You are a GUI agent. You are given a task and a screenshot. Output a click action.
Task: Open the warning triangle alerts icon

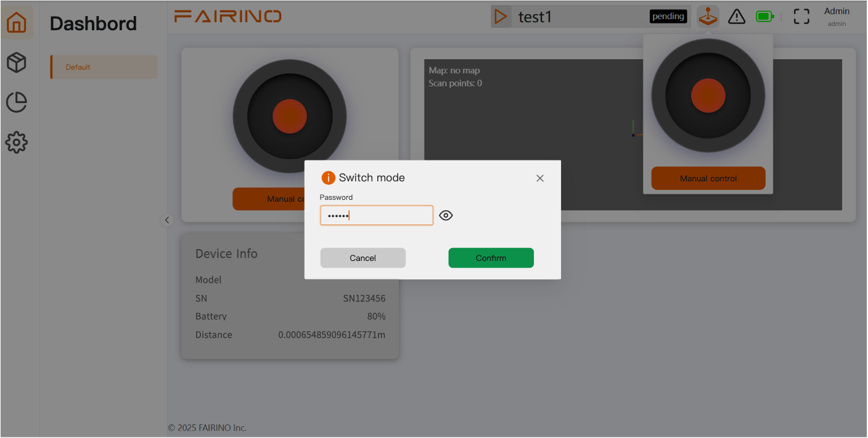(x=737, y=17)
